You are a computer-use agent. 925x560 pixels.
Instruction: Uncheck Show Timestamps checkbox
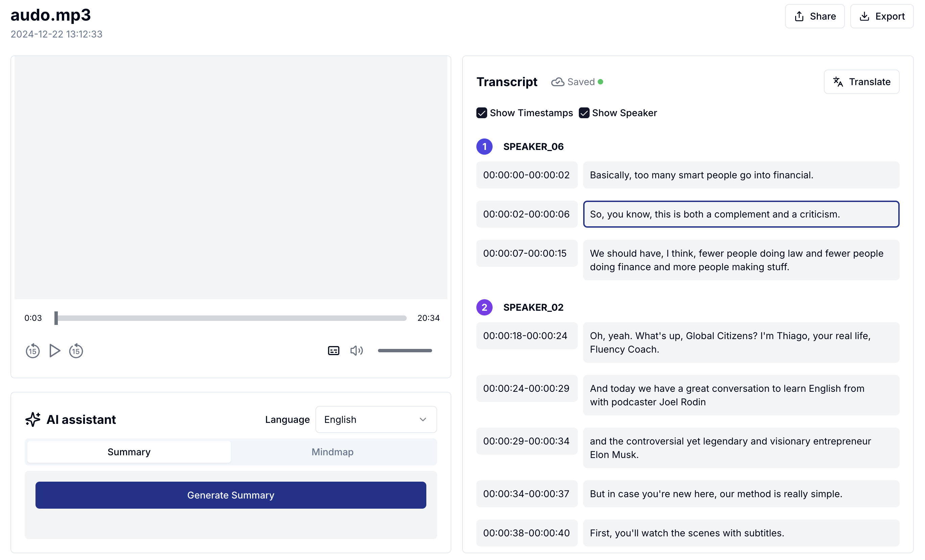pos(482,113)
